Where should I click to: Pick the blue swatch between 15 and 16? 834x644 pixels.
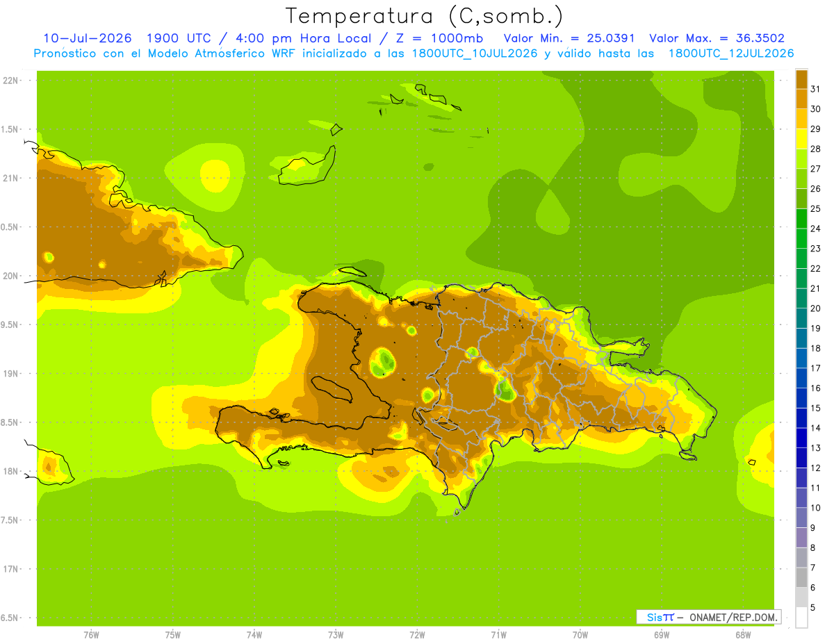point(801,398)
